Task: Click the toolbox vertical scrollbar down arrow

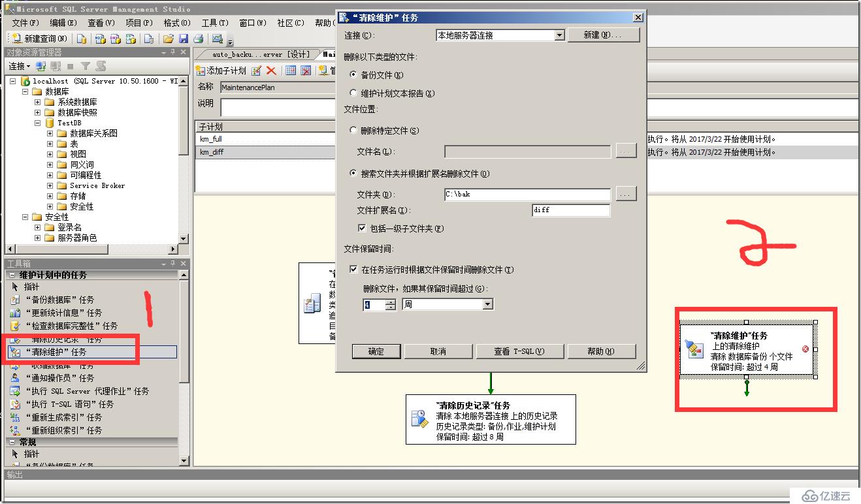Action: click(184, 461)
